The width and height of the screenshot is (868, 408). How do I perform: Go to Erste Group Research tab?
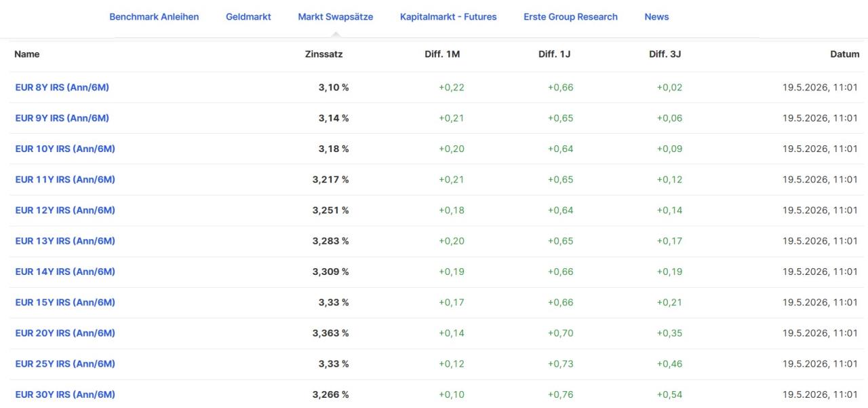tap(570, 17)
